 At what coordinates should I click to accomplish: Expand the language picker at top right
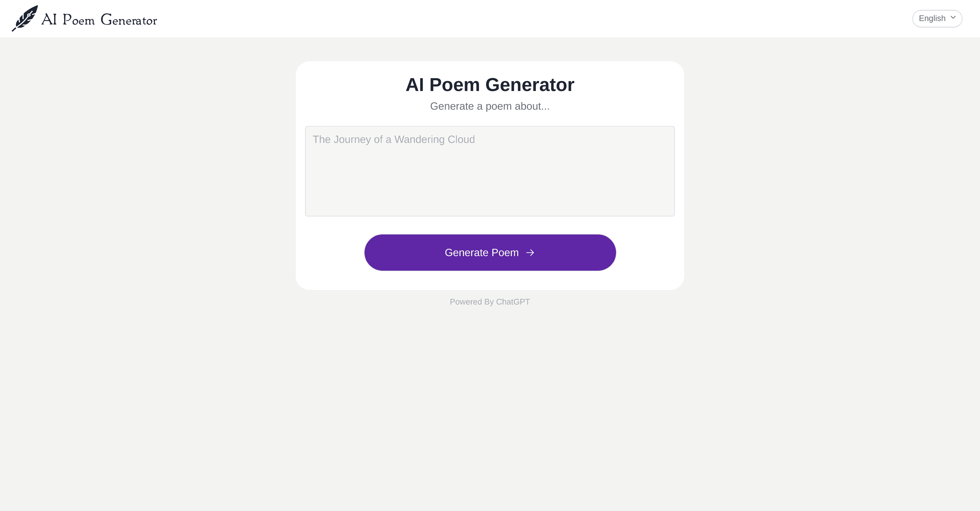coord(937,18)
